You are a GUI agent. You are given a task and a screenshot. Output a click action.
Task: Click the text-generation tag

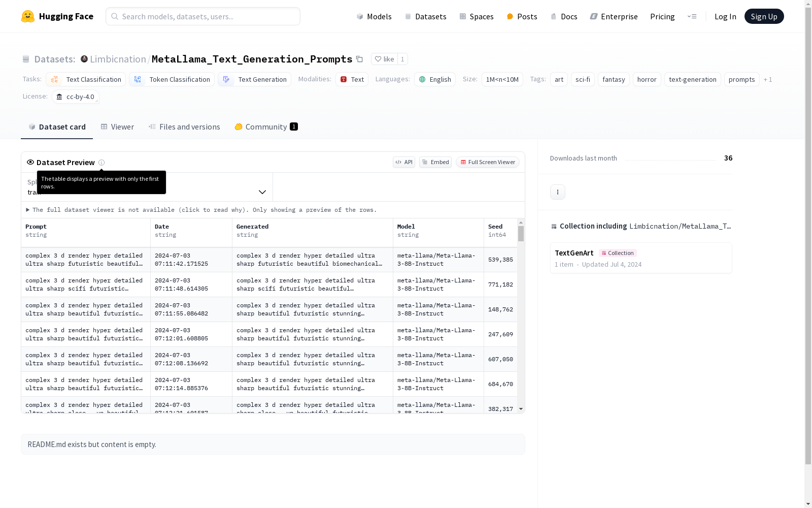pos(693,79)
